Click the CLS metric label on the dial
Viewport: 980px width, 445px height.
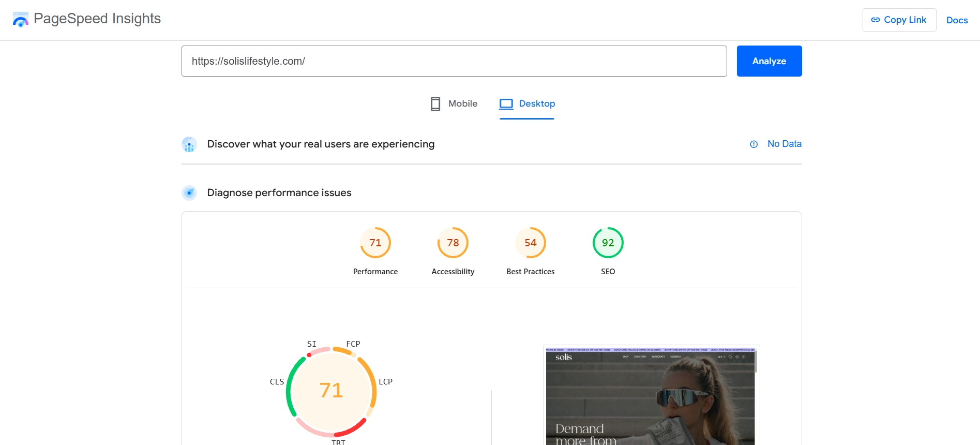pos(277,381)
